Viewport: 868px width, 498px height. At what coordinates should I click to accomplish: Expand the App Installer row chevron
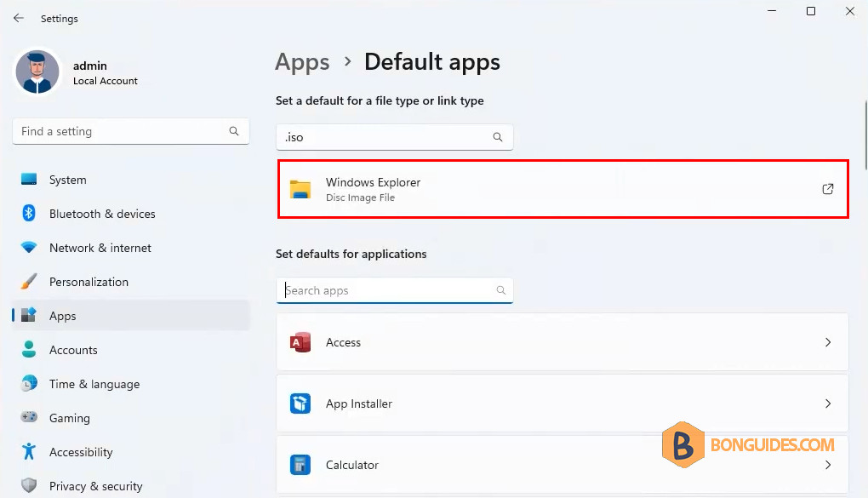coord(828,404)
